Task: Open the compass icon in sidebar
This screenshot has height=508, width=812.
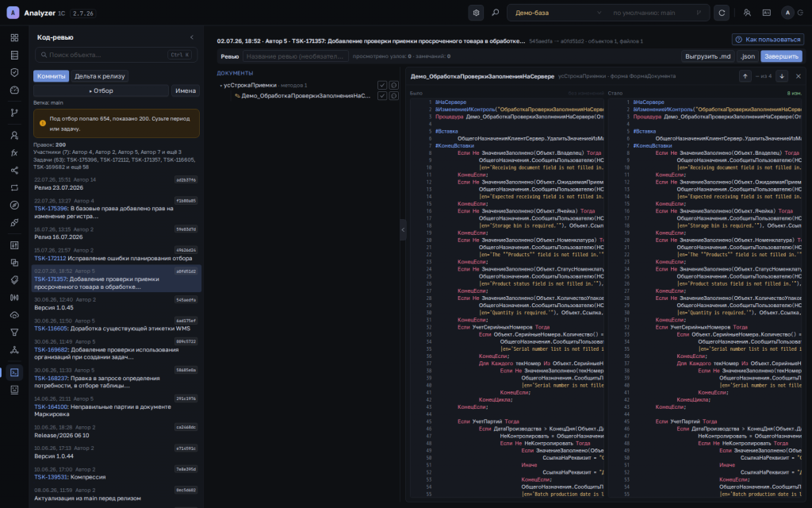Action: [14, 206]
